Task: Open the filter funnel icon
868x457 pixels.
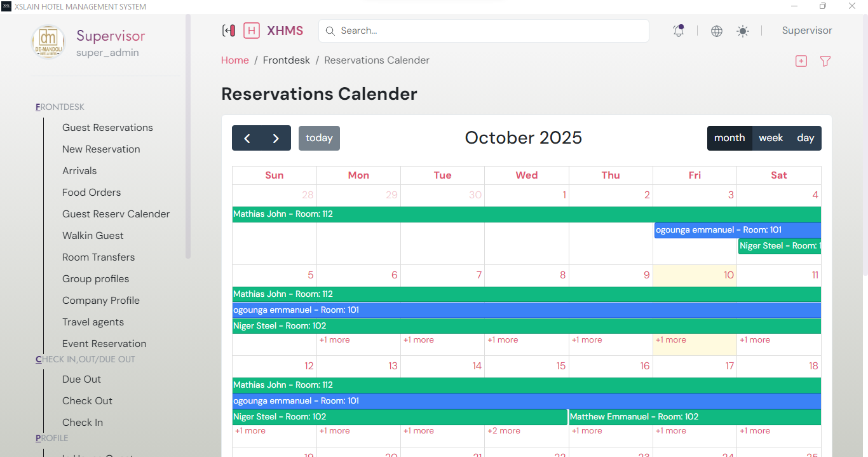Action: point(825,61)
